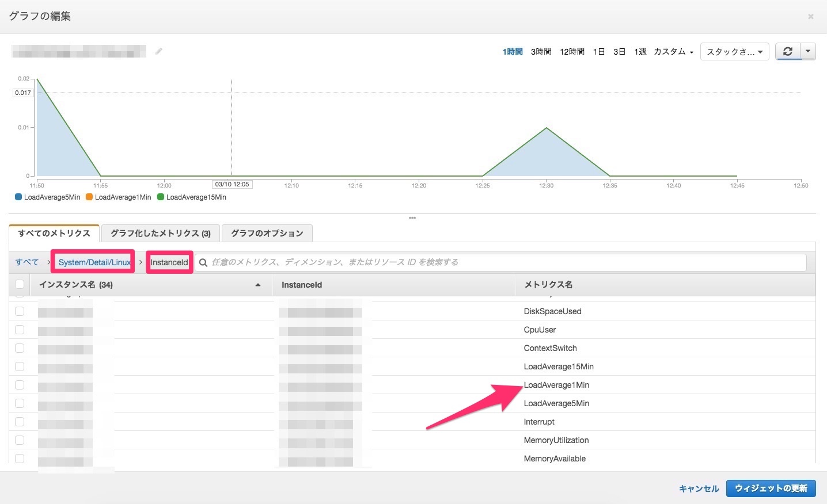The image size is (827, 504).
Task: Close the graph edit dialog with X
Action: (x=810, y=17)
